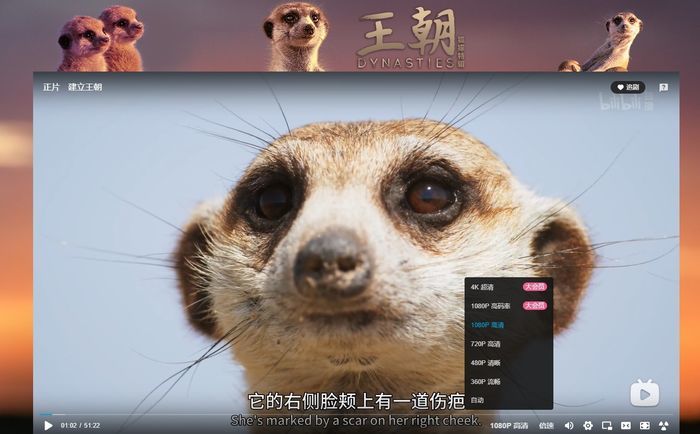This screenshot has height=434, width=700.
Task: Open the 倍速 playback speed menu
Action: pyautogui.click(x=546, y=426)
